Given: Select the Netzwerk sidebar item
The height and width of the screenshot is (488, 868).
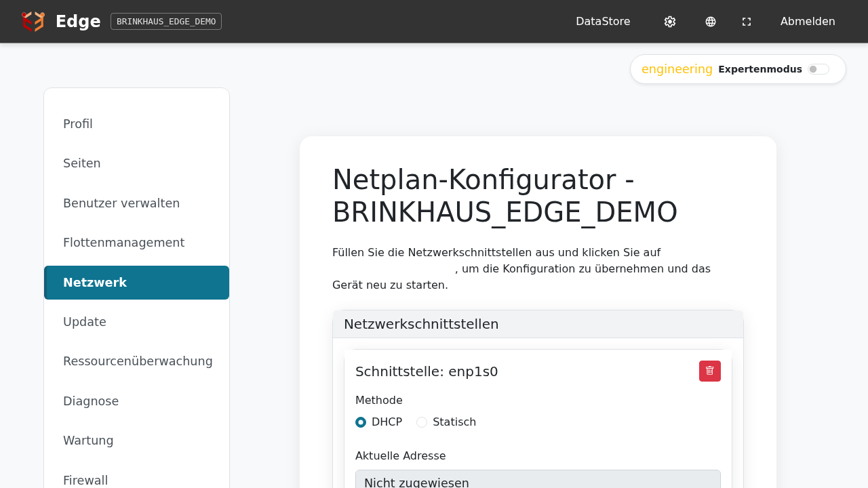Looking at the screenshot, I should (x=137, y=283).
